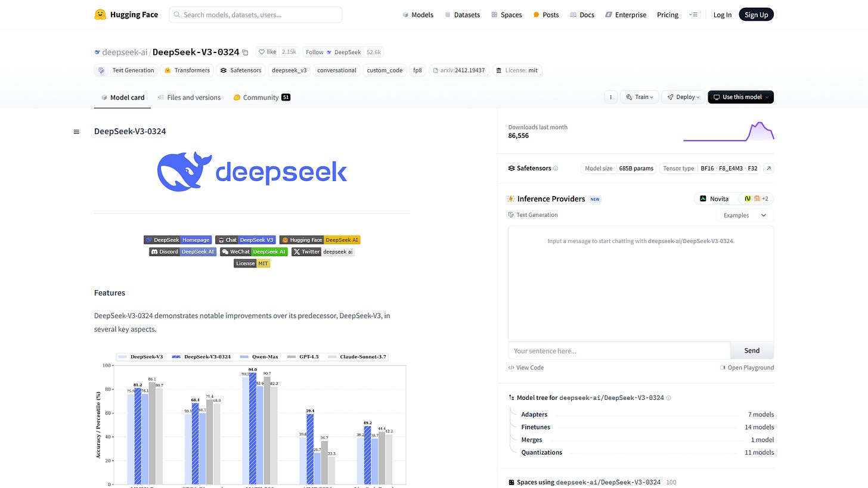The height and width of the screenshot is (488, 868).
Task: Expand the Use this model dropdown
Action: pos(740,97)
